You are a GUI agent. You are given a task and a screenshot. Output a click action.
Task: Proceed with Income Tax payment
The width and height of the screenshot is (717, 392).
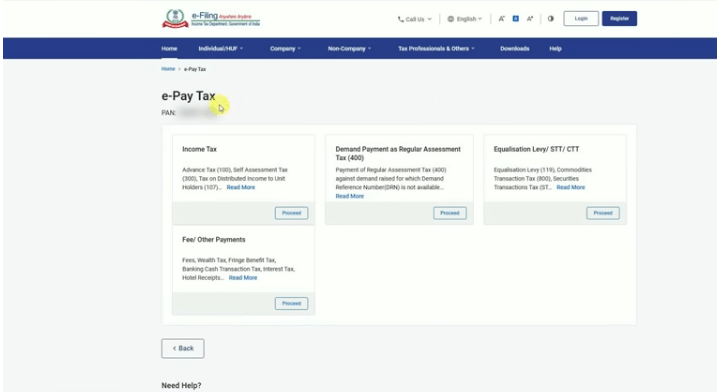291,213
